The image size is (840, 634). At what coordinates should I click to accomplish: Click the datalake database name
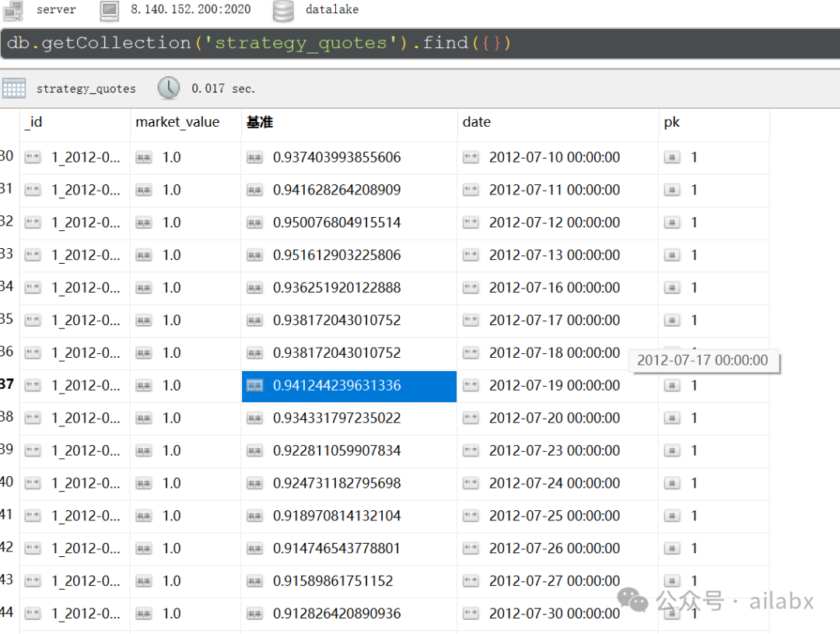332,9
